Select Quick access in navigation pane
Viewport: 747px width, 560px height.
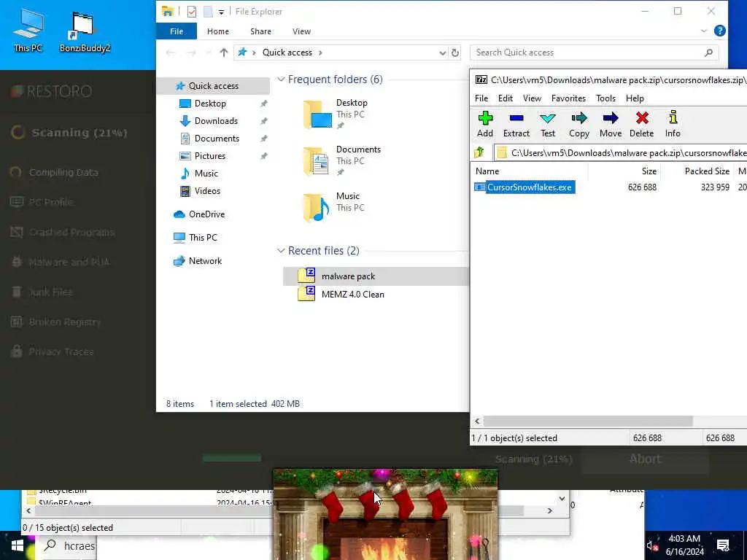(x=213, y=86)
